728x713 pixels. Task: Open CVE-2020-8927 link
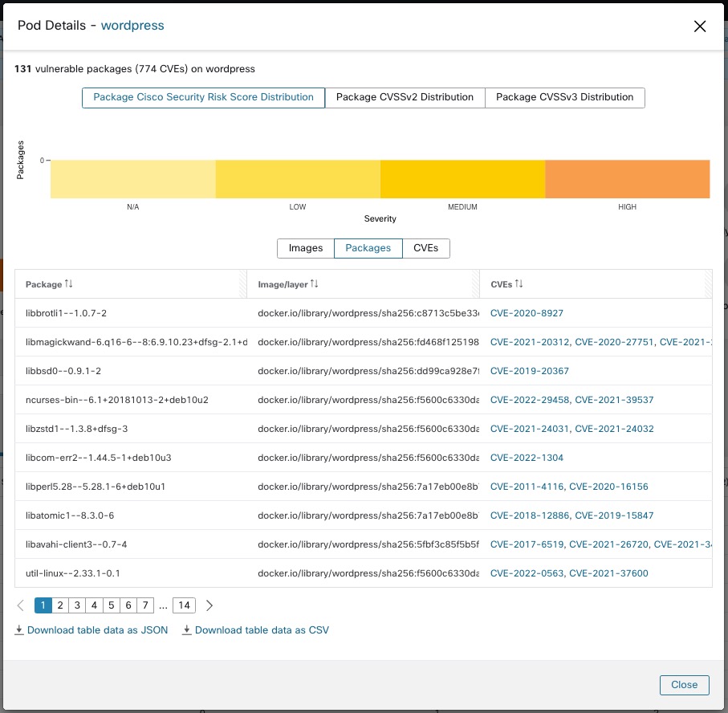(527, 313)
